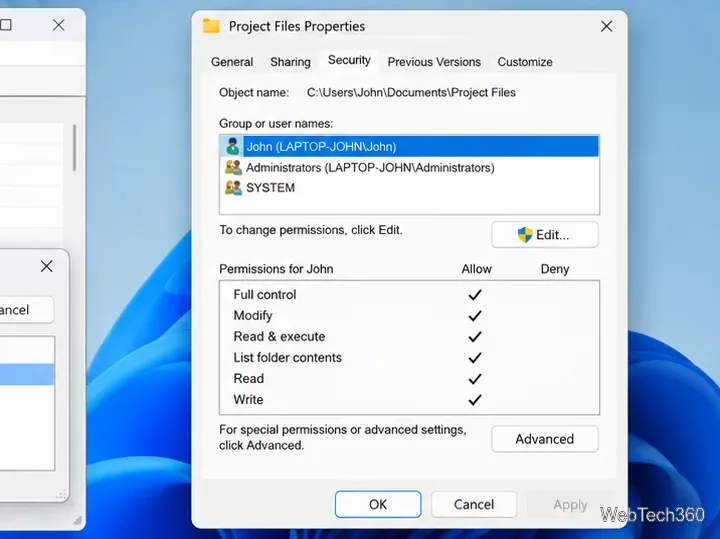The image size is (720, 539).
Task: Click the scrollbar in the background window
Action: 73,148
